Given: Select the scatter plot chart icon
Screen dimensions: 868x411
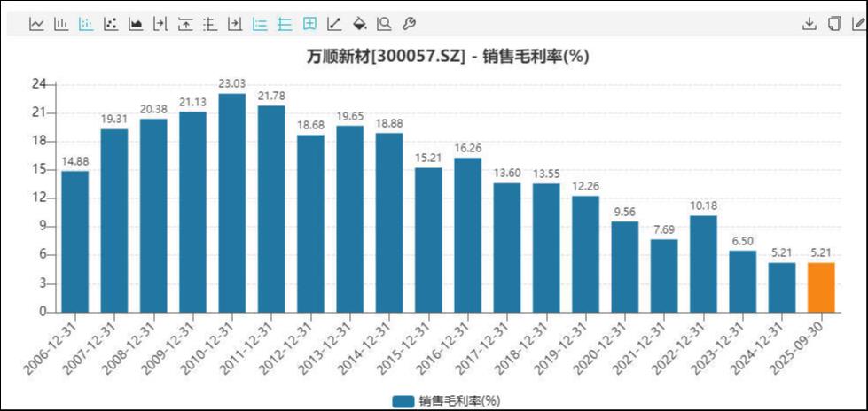Looking at the screenshot, I should [x=111, y=24].
